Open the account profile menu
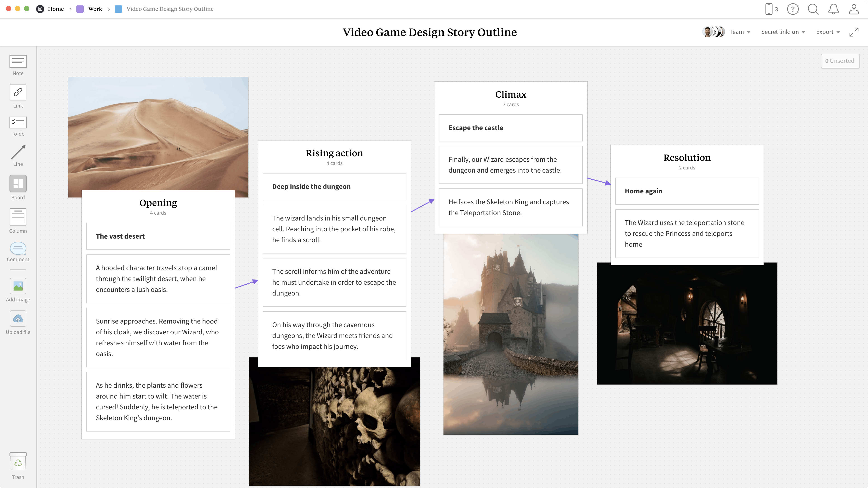 (x=854, y=9)
